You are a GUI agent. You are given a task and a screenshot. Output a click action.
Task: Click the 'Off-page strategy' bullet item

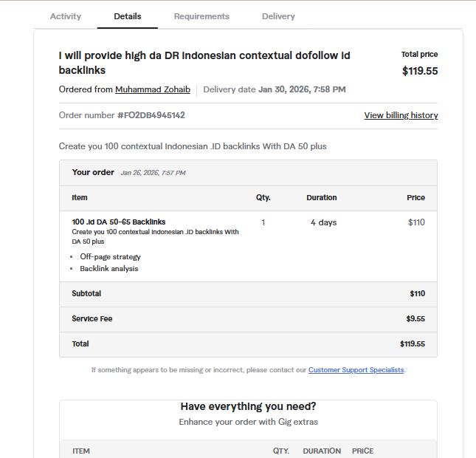click(110, 257)
